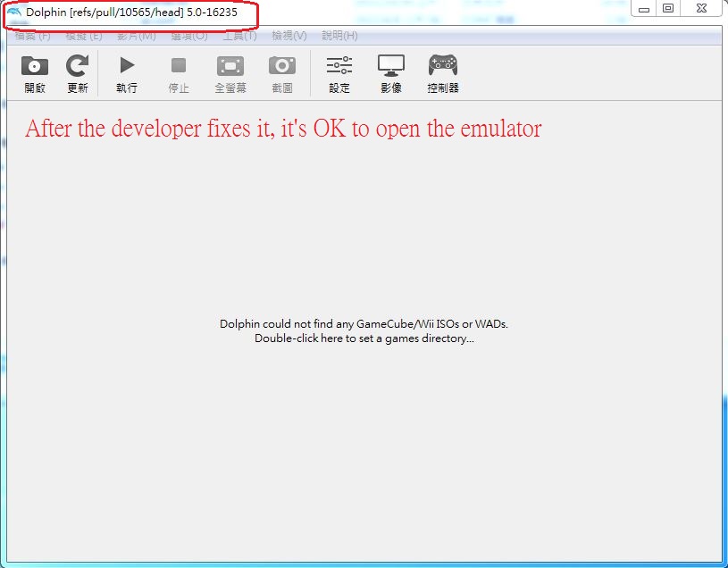728x568 pixels.
Task: Click the Dolphin 5.0-16235 window title text
Action: point(131,13)
